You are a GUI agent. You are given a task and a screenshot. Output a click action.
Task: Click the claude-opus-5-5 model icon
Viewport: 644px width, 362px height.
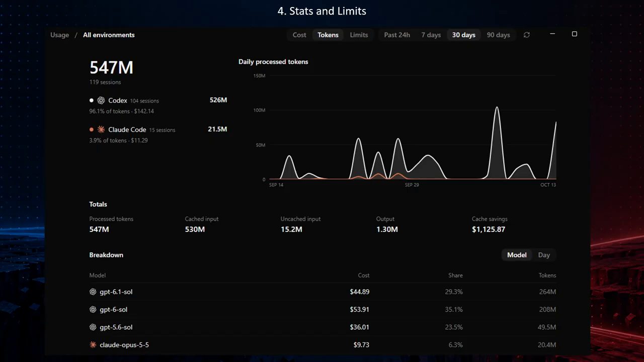[x=93, y=344]
